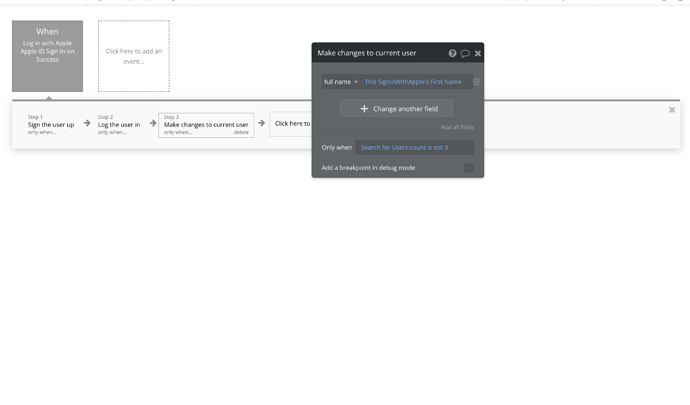
Task: Open comments for this action
Action: point(465,54)
